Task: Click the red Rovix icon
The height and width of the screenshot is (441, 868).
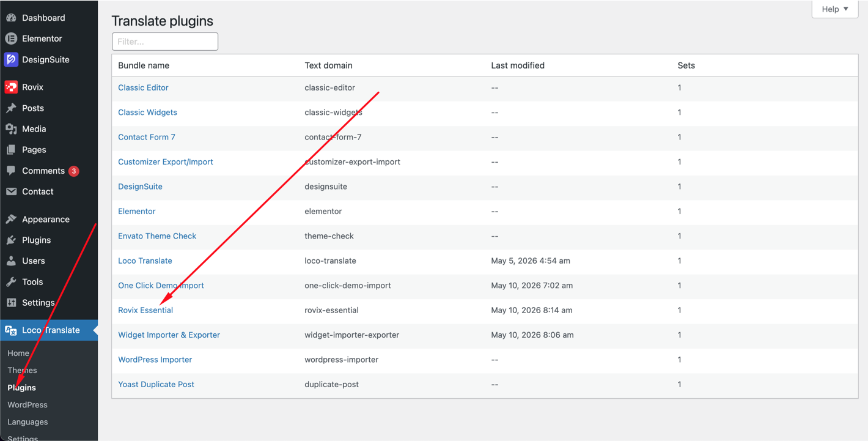Action: pyautogui.click(x=11, y=87)
